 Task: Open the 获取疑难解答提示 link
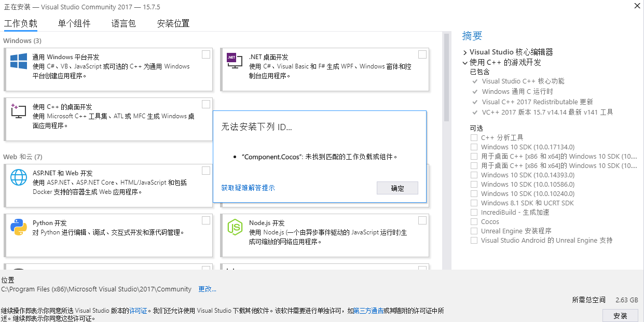(x=248, y=188)
